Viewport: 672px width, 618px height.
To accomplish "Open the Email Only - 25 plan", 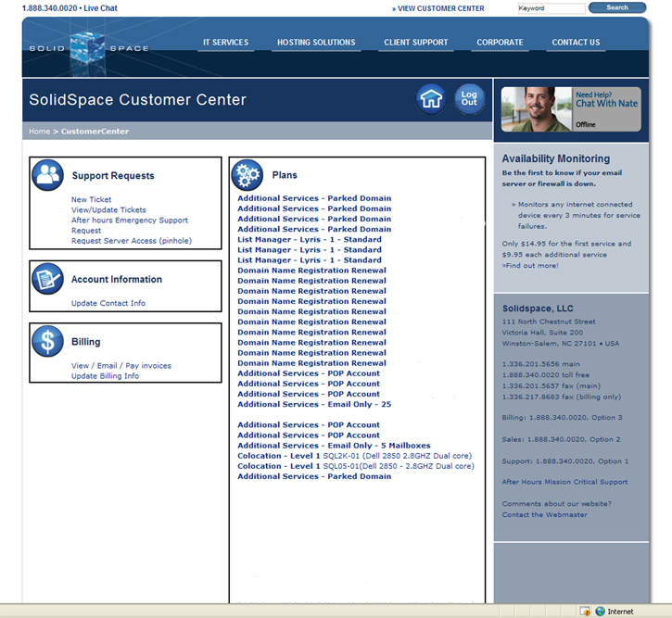I will (314, 404).
